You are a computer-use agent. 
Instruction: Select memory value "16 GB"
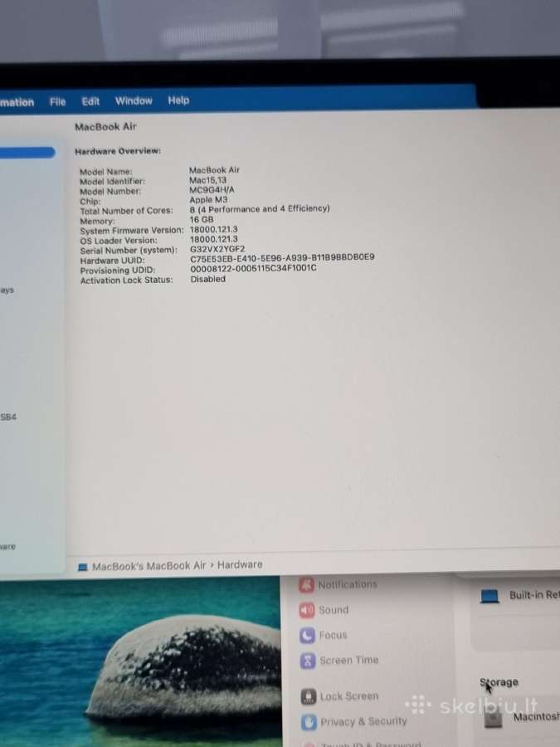[x=202, y=220]
